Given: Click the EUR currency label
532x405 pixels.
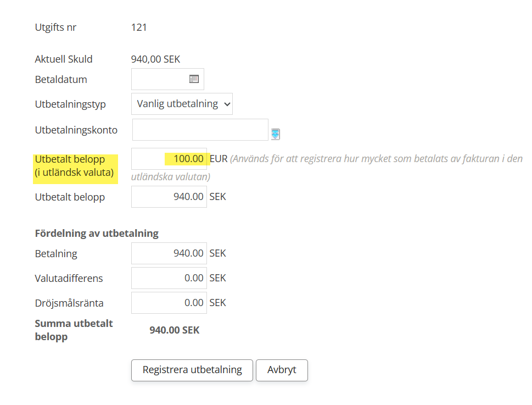Looking at the screenshot, I should 219,159.
